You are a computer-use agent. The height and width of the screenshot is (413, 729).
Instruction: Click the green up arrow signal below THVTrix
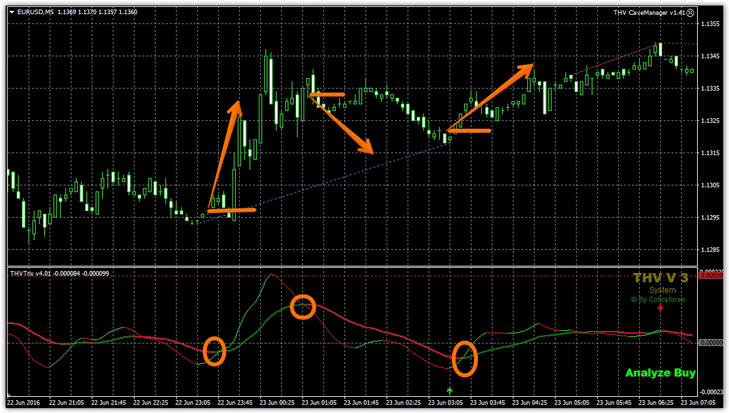click(x=449, y=391)
